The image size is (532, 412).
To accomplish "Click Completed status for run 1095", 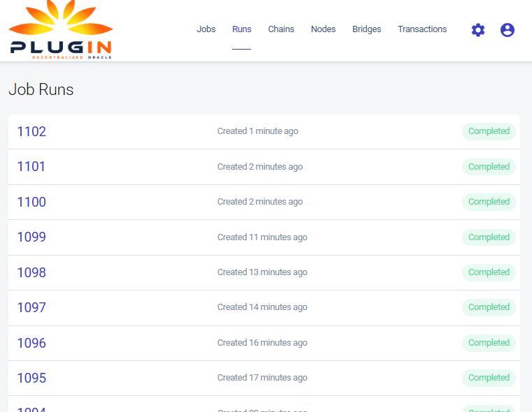I will (489, 378).
